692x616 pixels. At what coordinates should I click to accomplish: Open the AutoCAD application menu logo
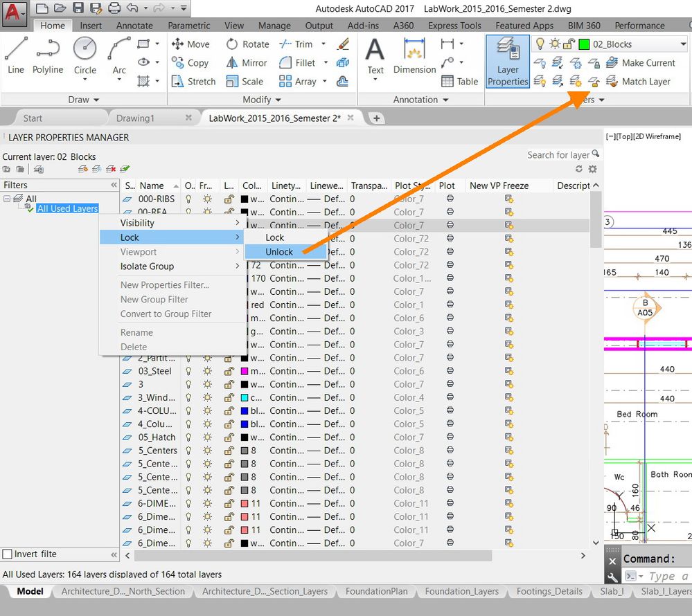(13, 13)
